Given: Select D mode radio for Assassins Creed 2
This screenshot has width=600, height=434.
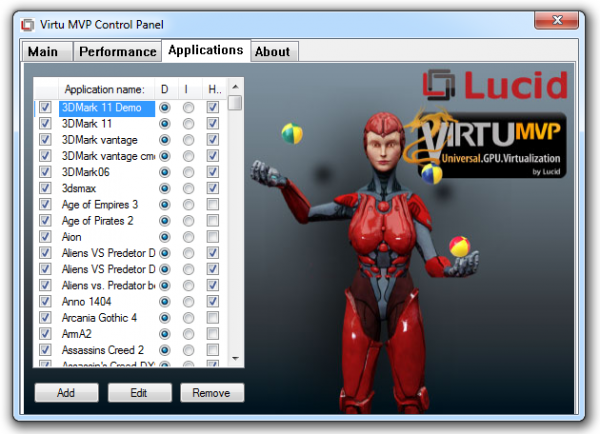Looking at the screenshot, I should point(165,350).
